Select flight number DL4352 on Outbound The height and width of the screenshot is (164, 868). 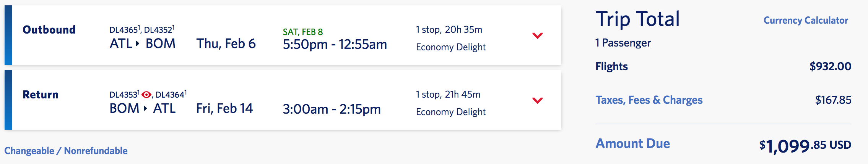click(158, 30)
